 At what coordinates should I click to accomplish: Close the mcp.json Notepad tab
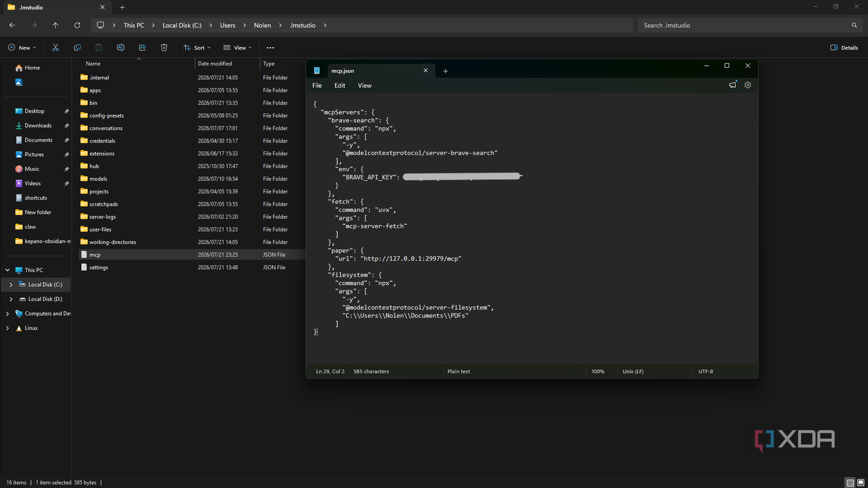click(x=426, y=70)
